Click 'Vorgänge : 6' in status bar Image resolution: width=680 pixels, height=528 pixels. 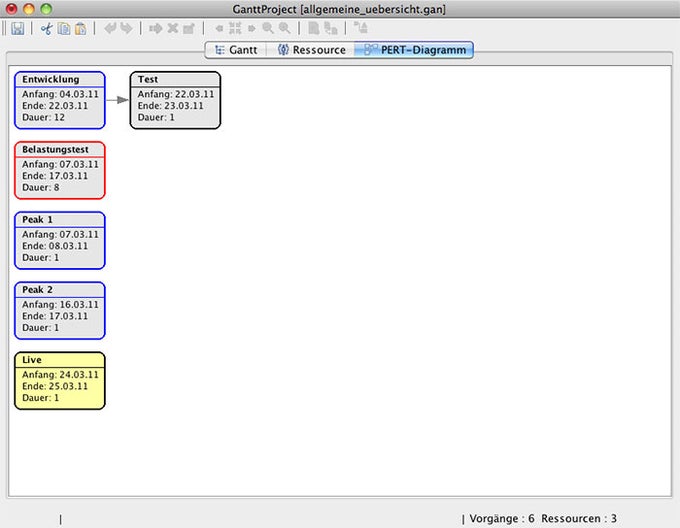coord(502,518)
